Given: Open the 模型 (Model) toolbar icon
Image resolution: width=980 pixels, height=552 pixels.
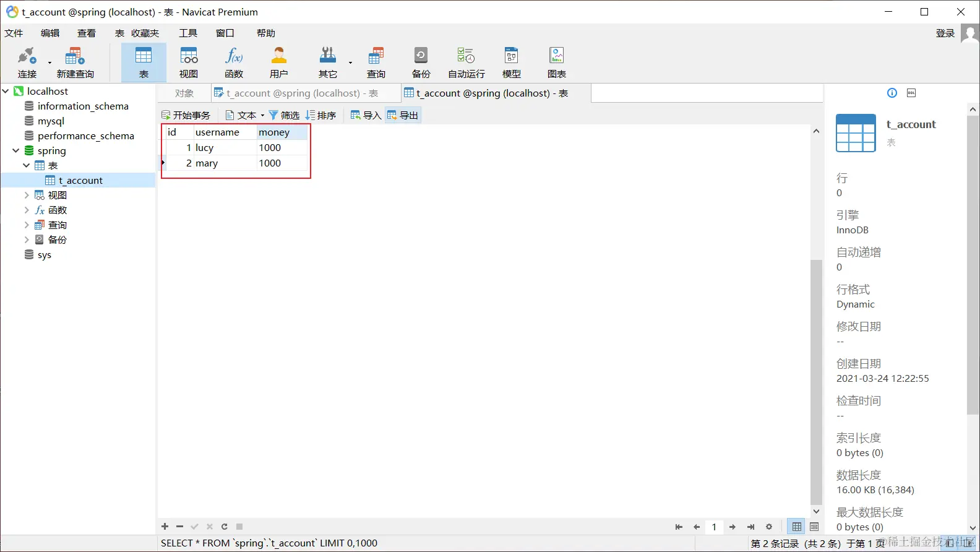Looking at the screenshot, I should pyautogui.click(x=511, y=63).
